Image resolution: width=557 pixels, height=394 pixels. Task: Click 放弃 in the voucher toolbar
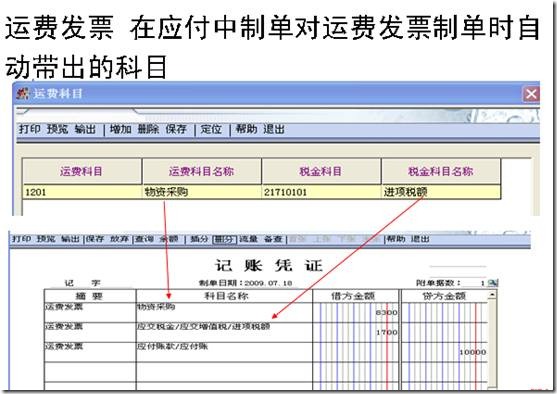point(119,239)
